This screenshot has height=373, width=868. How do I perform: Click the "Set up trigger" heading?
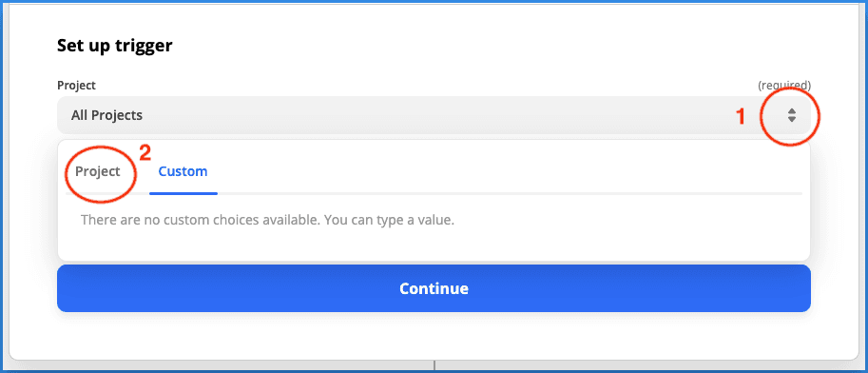(x=115, y=46)
